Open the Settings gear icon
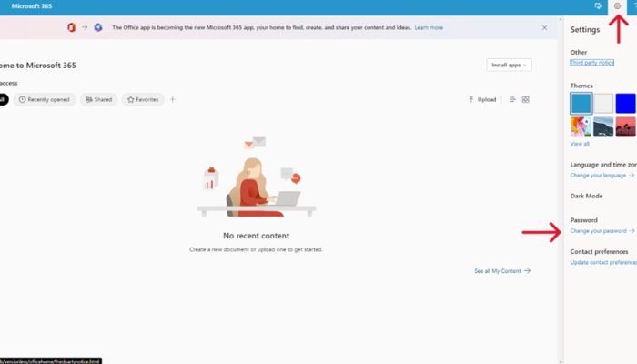The height and width of the screenshot is (364, 637). tap(617, 6)
